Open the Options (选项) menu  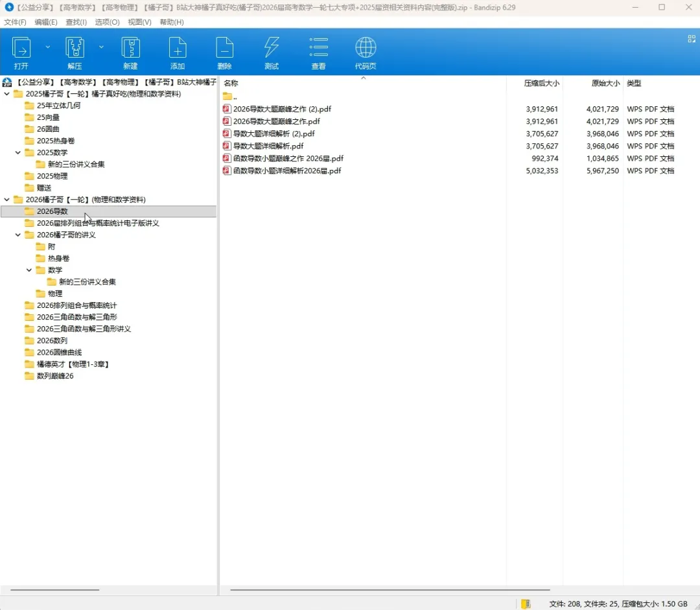(107, 22)
